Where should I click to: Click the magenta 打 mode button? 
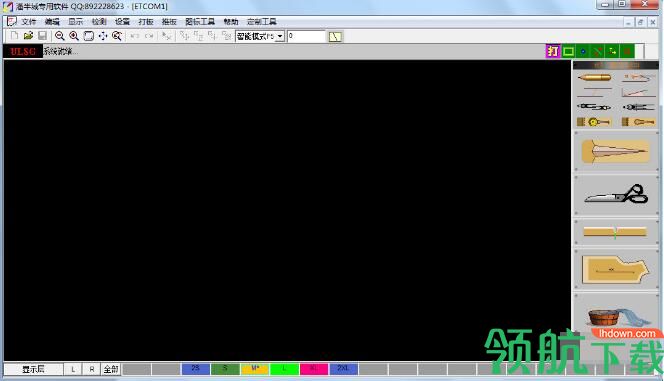point(553,52)
